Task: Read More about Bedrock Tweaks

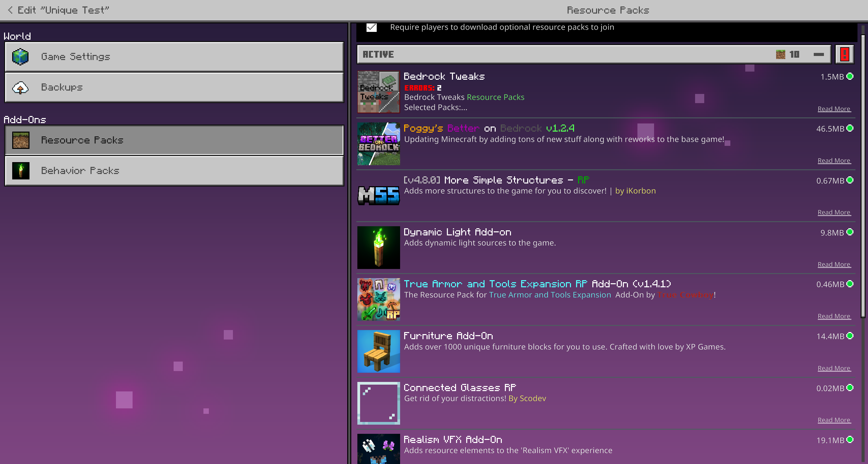Action: [x=834, y=109]
